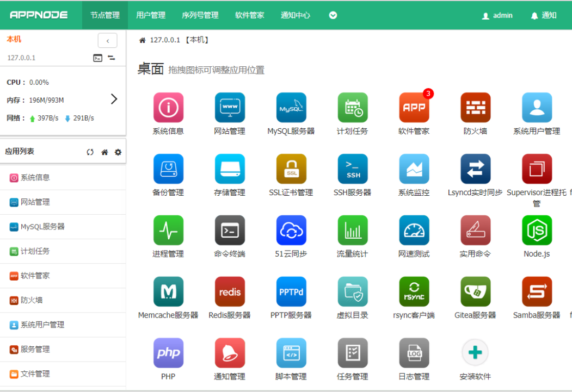Open the 虚拟目录 icon

pos(352,291)
